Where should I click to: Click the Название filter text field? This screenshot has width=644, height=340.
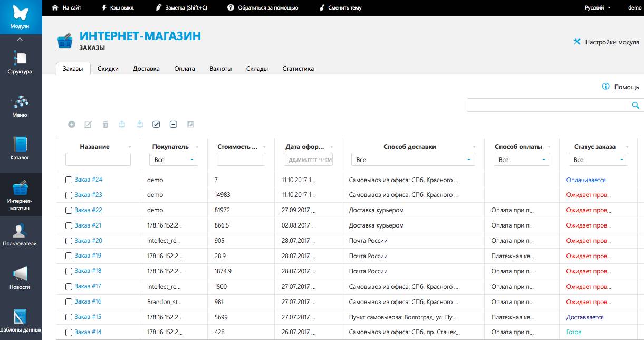coord(98,159)
